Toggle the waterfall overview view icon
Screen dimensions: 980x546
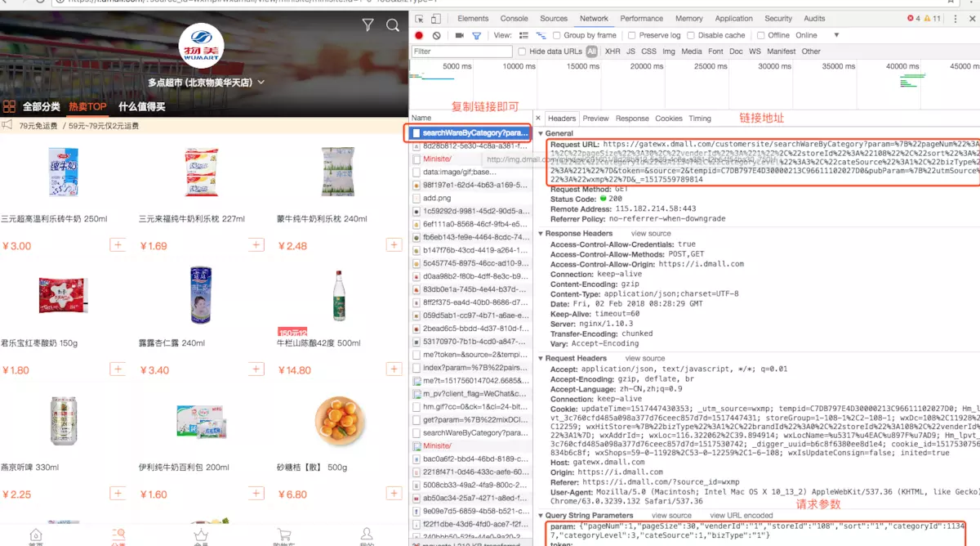541,35
